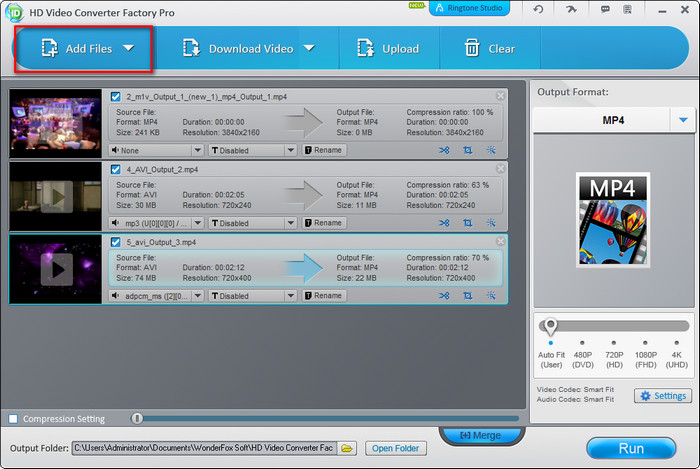Click the Open Folder button

click(396, 448)
